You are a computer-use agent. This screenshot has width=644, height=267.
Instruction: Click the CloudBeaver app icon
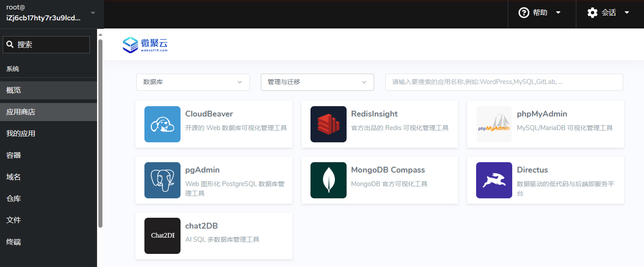[x=162, y=124]
